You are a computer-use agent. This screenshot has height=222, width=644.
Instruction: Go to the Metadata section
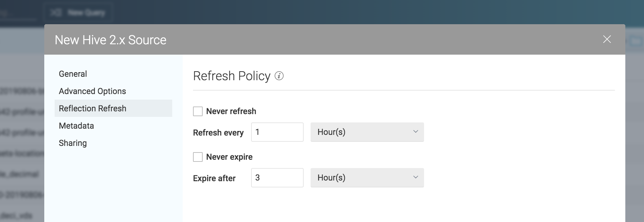(x=76, y=126)
